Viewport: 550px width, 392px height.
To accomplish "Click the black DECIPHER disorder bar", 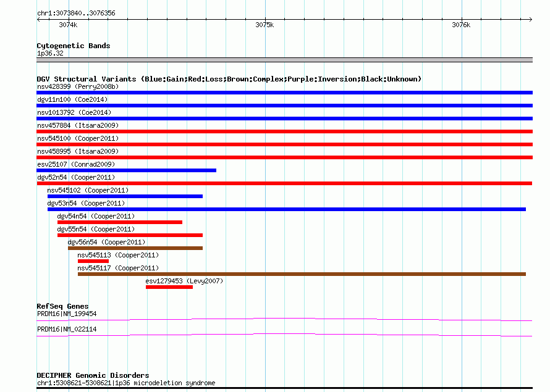I will 284,388.
